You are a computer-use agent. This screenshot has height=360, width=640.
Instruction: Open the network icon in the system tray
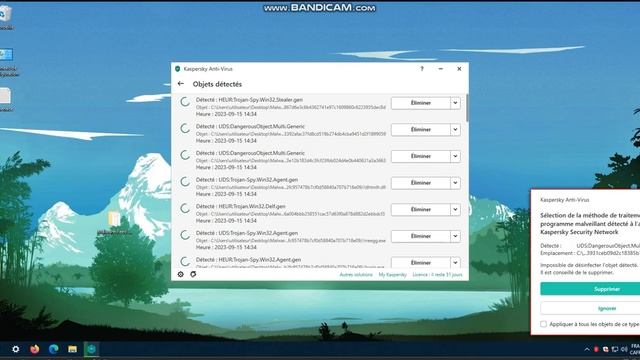point(615,349)
